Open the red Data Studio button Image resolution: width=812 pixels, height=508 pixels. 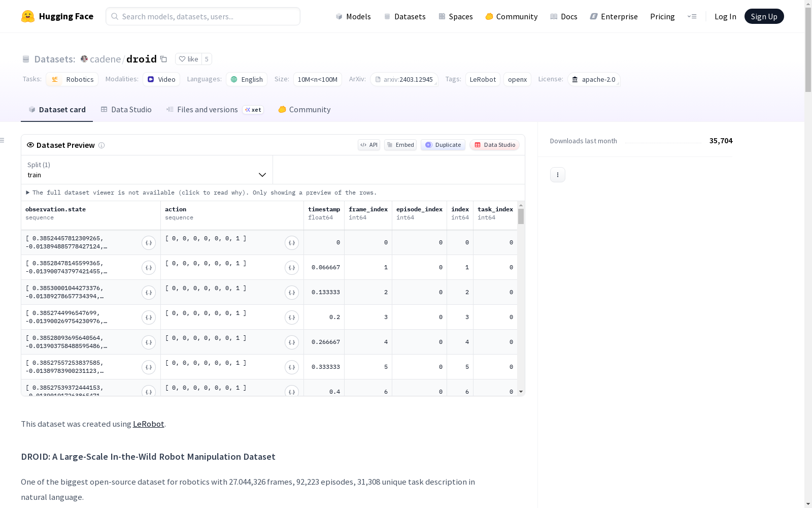495,145
